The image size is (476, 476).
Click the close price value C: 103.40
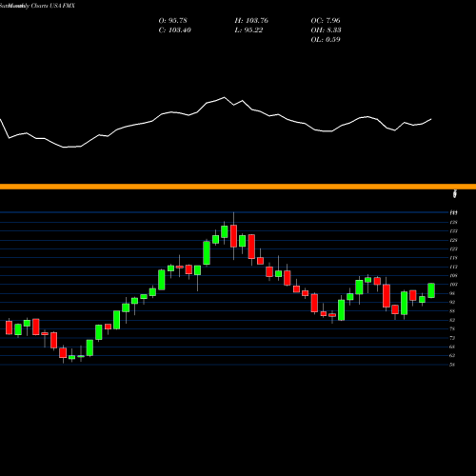174,30
